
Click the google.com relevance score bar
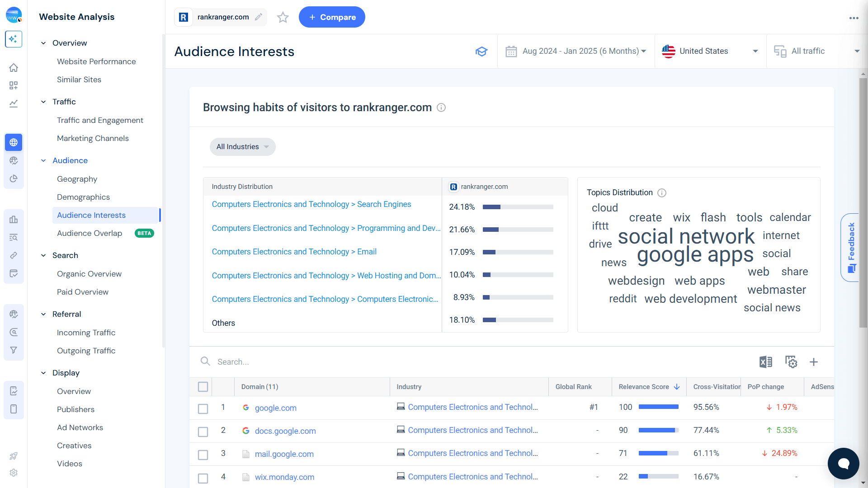659,407
